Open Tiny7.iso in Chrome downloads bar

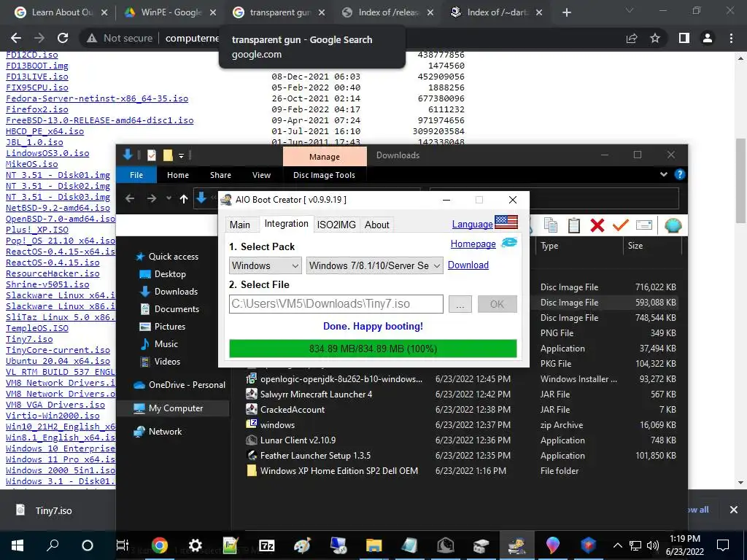coord(45,510)
